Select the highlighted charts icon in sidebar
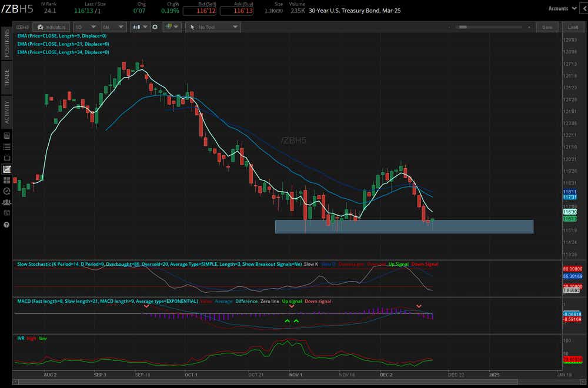This screenshot has width=588, height=388. click(x=6, y=169)
